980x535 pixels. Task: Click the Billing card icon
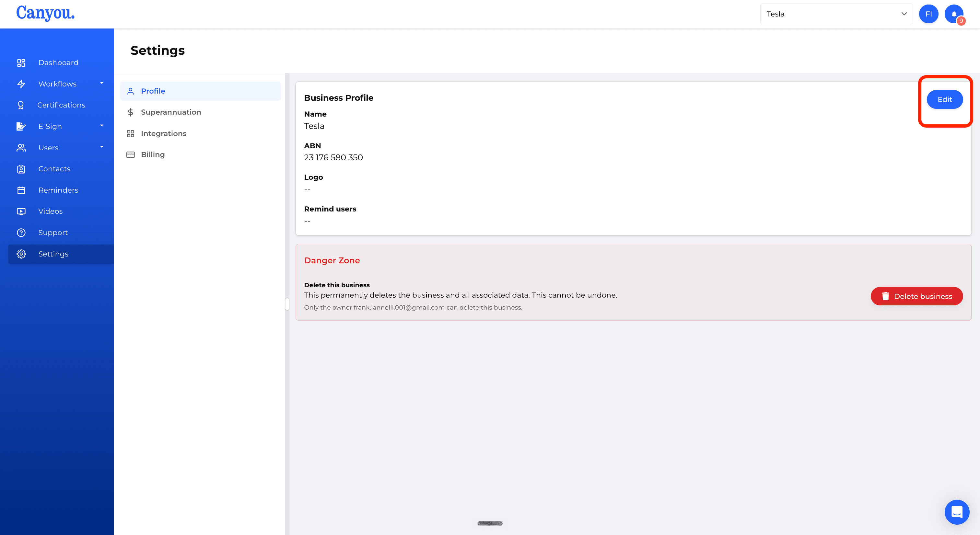[x=131, y=155]
